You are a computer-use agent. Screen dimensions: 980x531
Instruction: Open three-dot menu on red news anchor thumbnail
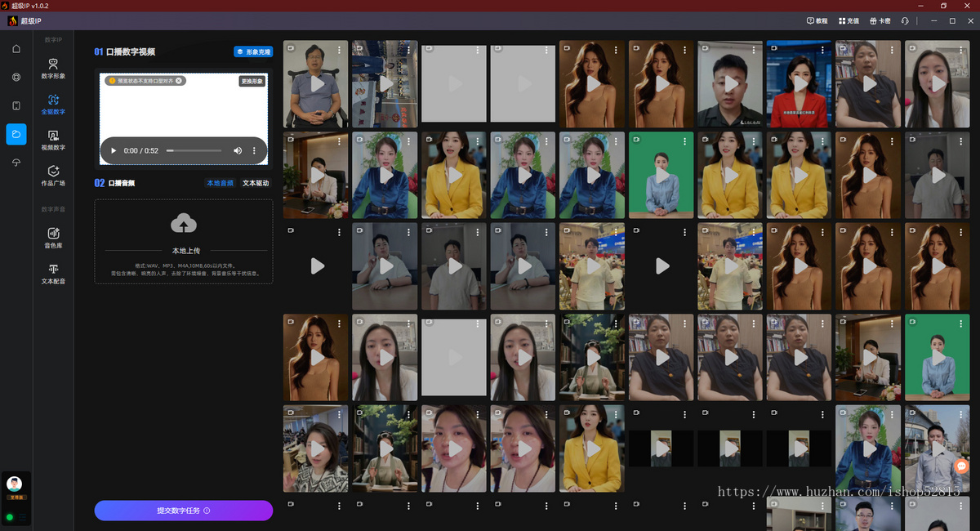[x=824, y=50]
